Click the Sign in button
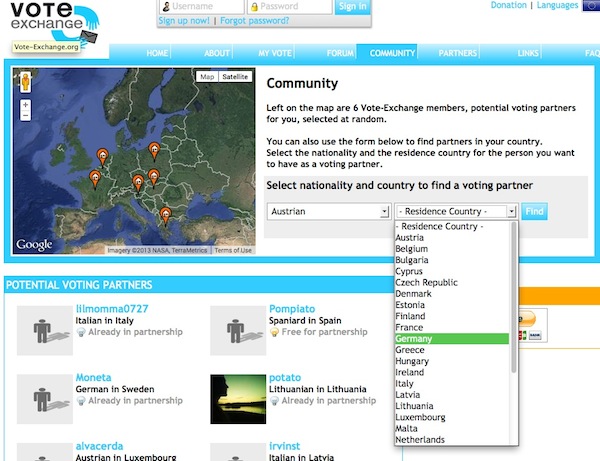Screen dimensions: 600x461 tap(352, 7)
